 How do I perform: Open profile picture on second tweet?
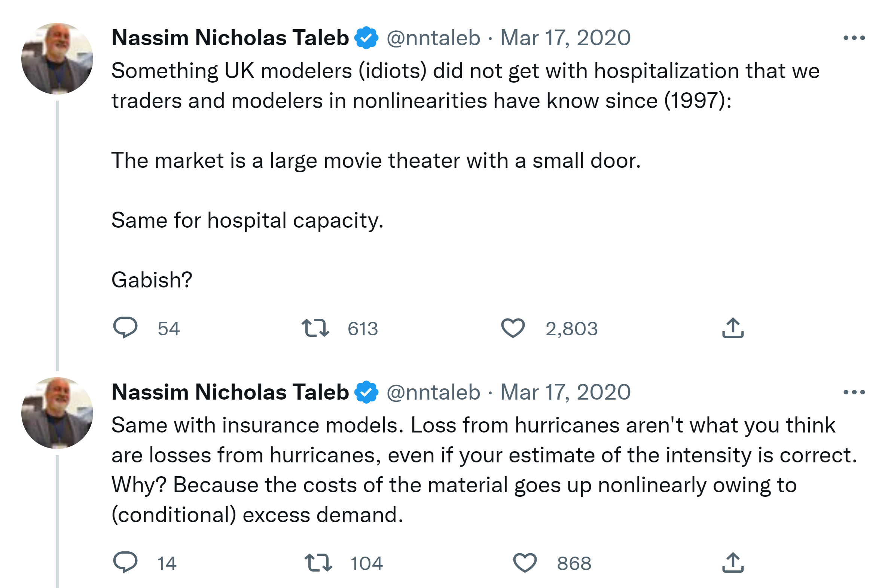pos(57,413)
